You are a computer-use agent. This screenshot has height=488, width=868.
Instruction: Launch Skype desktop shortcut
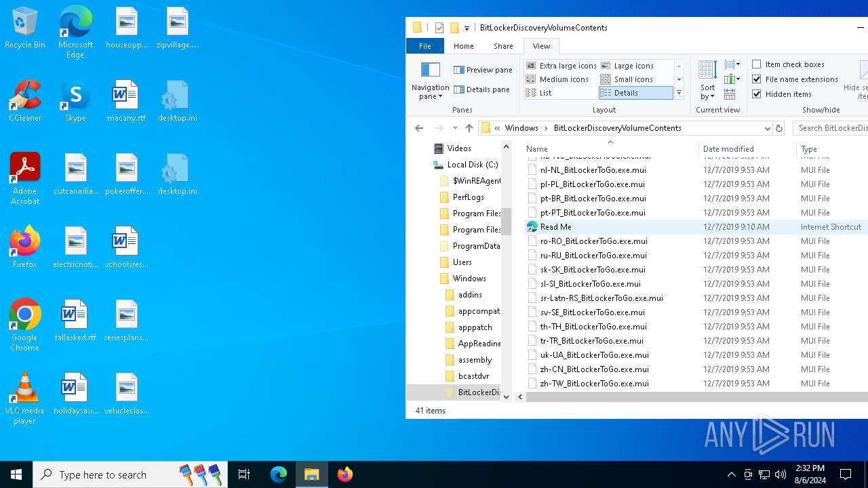pos(75,101)
